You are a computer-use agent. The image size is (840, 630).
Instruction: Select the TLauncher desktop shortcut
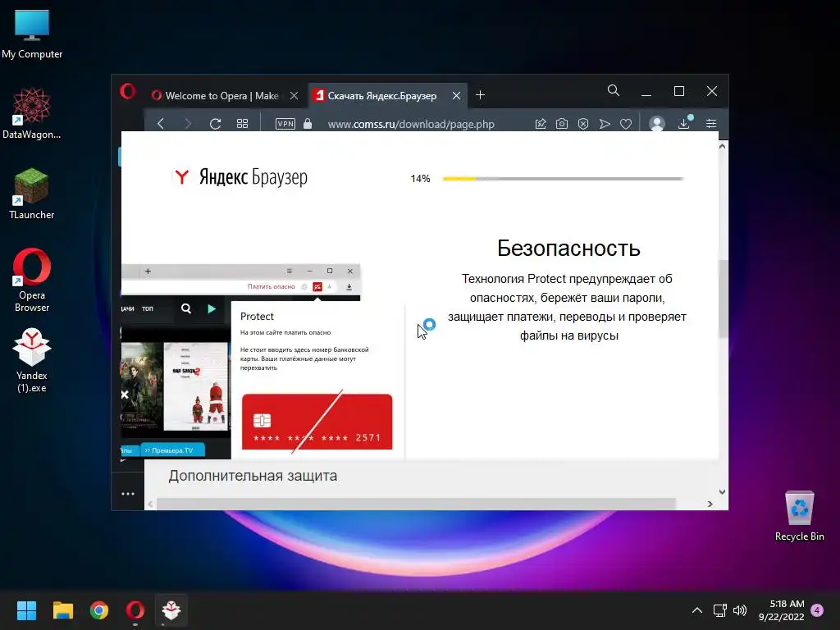coord(32,194)
